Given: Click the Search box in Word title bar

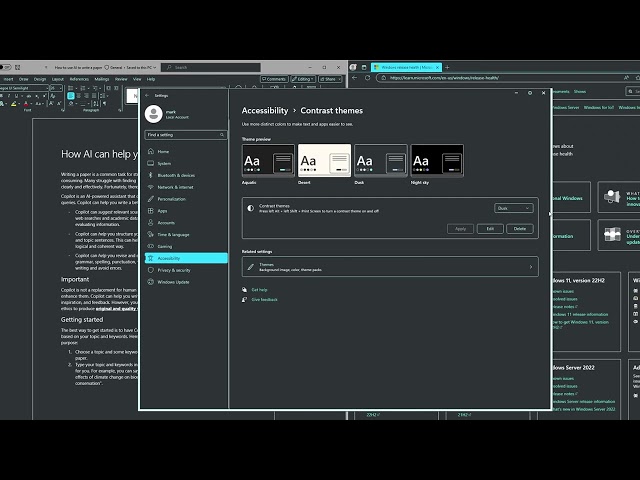Looking at the screenshot, I should click(211, 67).
